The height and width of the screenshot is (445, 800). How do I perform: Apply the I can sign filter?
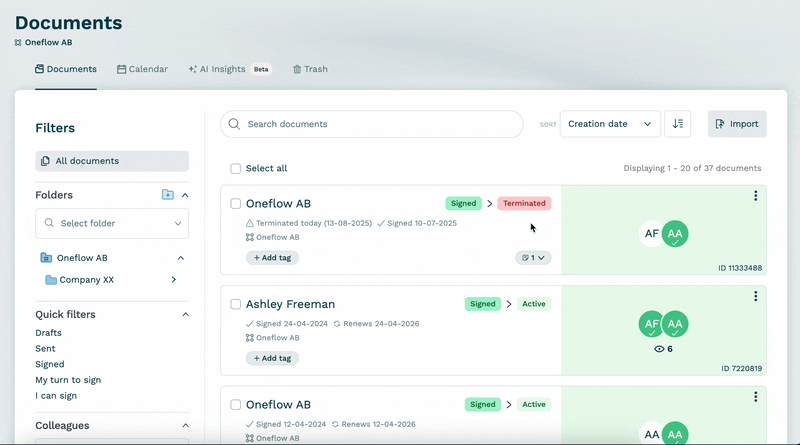click(x=56, y=395)
